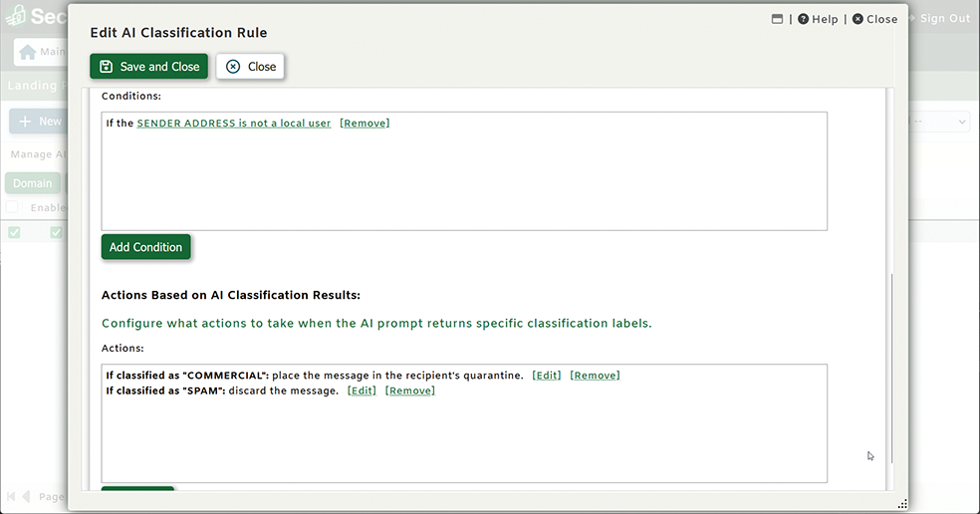Remove the SPAM discard action

pos(410,390)
